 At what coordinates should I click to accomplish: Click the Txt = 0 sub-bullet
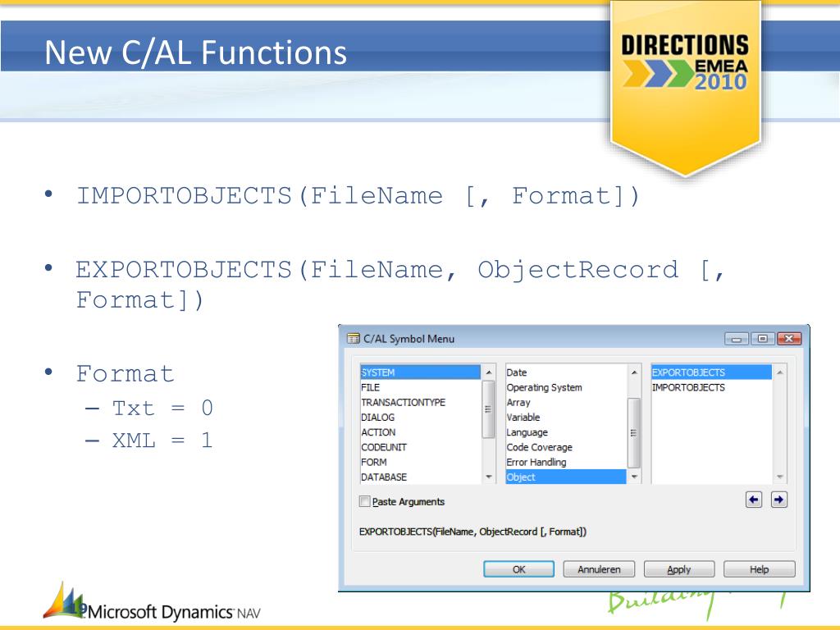162,409
